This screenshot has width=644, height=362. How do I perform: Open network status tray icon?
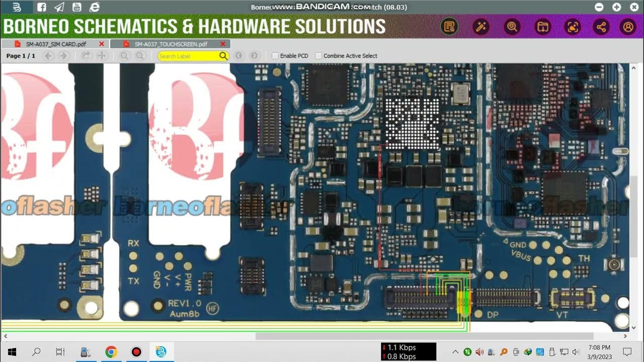coord(564,352)
